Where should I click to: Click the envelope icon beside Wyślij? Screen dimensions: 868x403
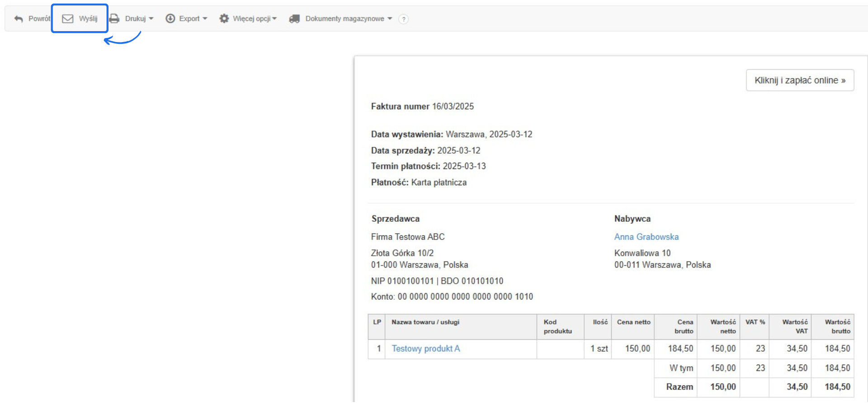68,19
